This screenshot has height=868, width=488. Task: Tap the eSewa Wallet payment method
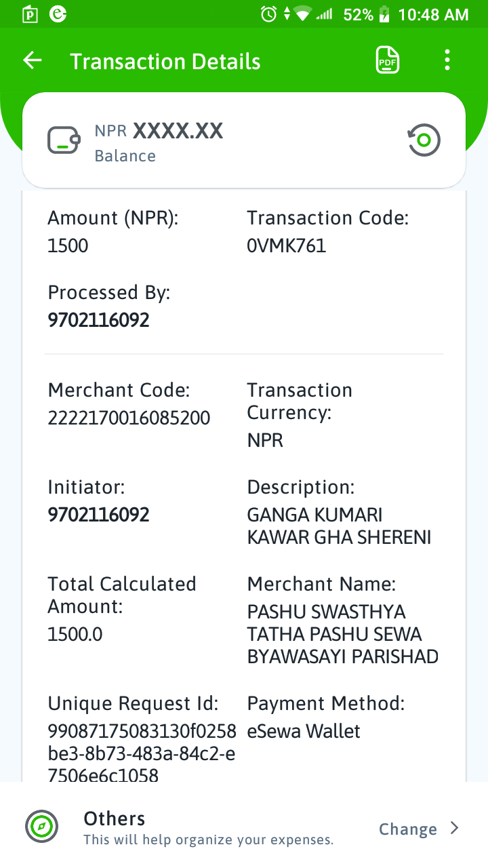point(304,731)
